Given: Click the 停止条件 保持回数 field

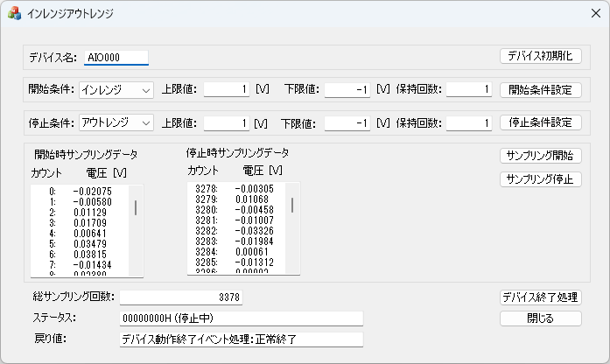Looking at the screenshot, I should point(469,122).
